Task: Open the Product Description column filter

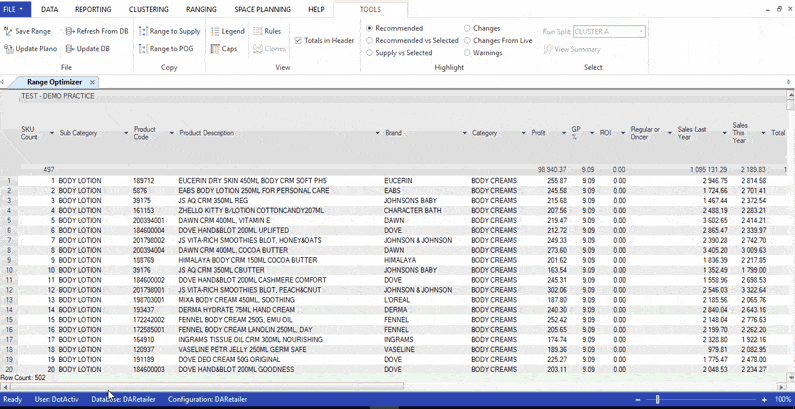Action: click(378, 133)
